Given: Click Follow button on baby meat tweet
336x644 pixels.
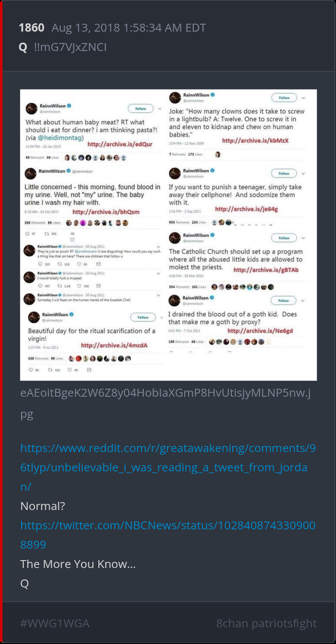Looking at the screenshot, I should point(141,108).
